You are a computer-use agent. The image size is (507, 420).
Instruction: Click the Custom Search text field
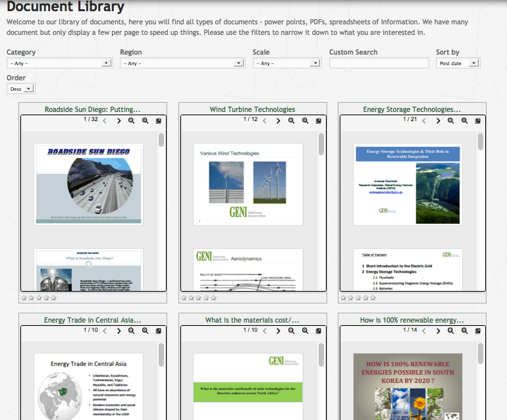pyautogui.click(x=379, y=63)
